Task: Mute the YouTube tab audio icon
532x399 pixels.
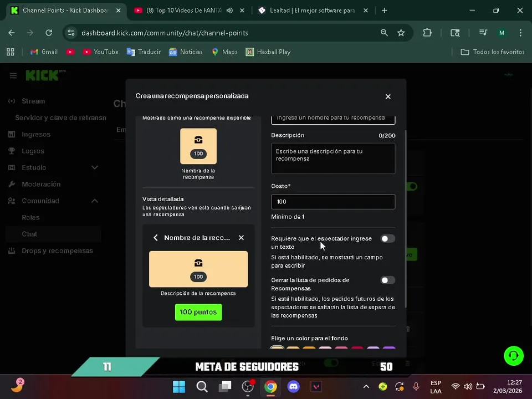Action: (229, 11)
